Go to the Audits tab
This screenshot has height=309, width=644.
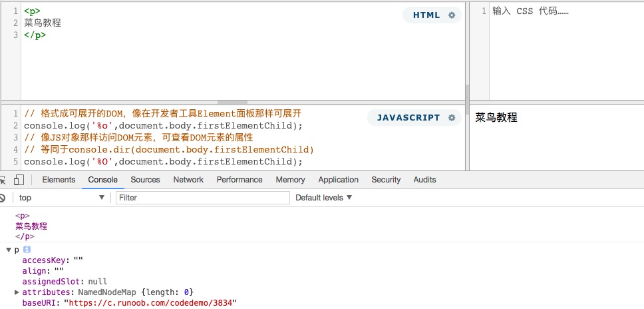tap(424, 180)
